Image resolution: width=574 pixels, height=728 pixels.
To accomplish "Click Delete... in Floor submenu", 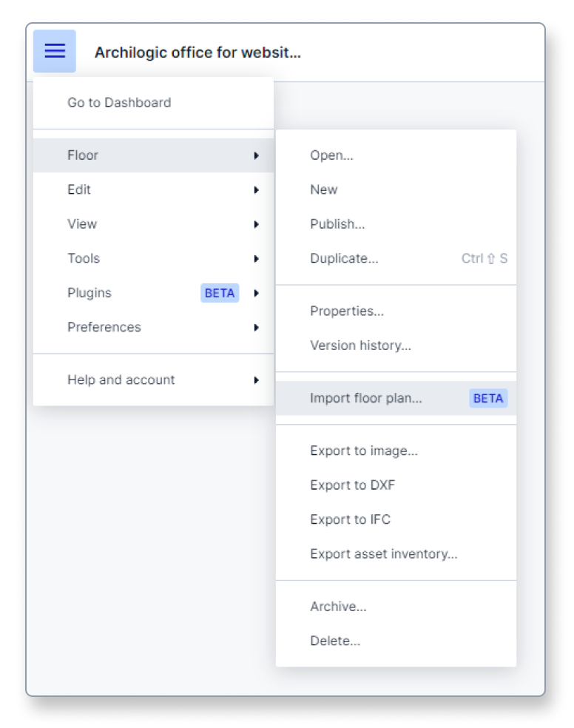I will coord(335,641).
